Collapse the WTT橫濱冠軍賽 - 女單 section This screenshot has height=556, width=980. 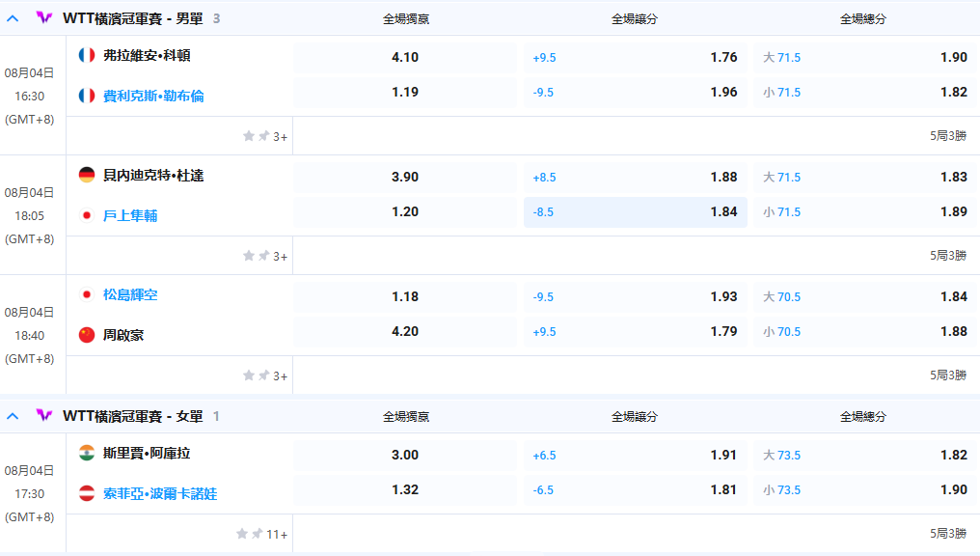point(13,416)
